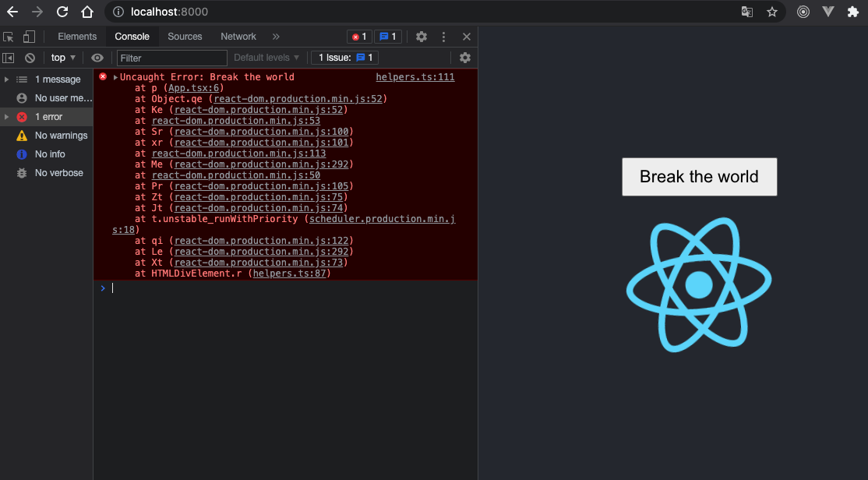
Task: Select 'No info' sidebar filter
Action: pos(47,154)
